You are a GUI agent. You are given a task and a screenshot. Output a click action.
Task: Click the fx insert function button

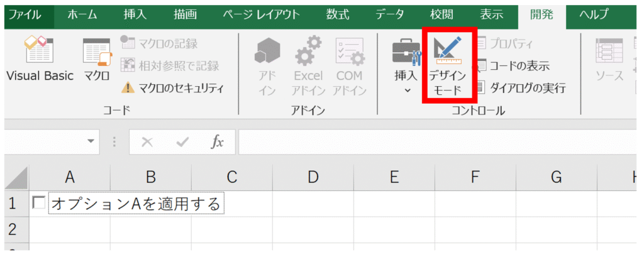pyautogui.click(x=217, y=142)
